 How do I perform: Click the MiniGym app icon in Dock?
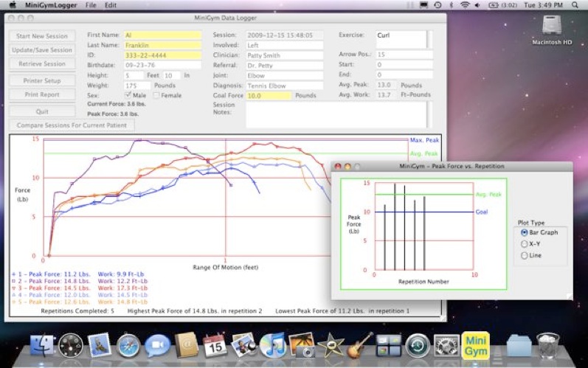pos(476,345)
